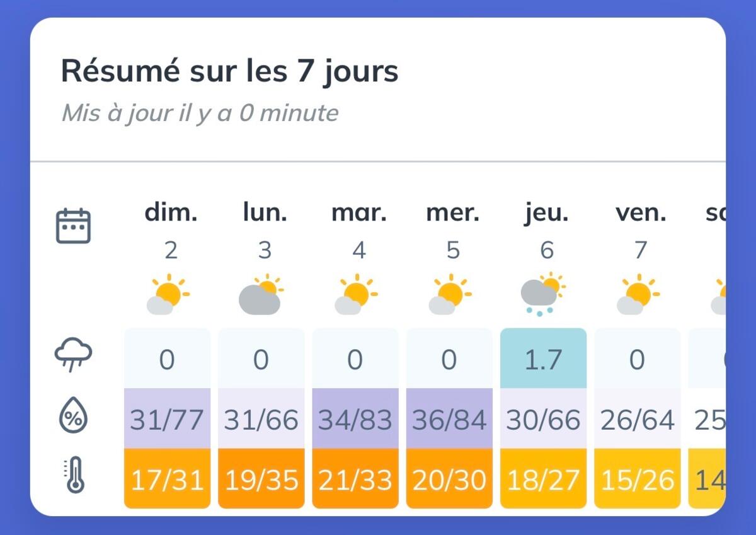
Task: Click the thermometer temperature icon
Action: (x=74, y=476)
